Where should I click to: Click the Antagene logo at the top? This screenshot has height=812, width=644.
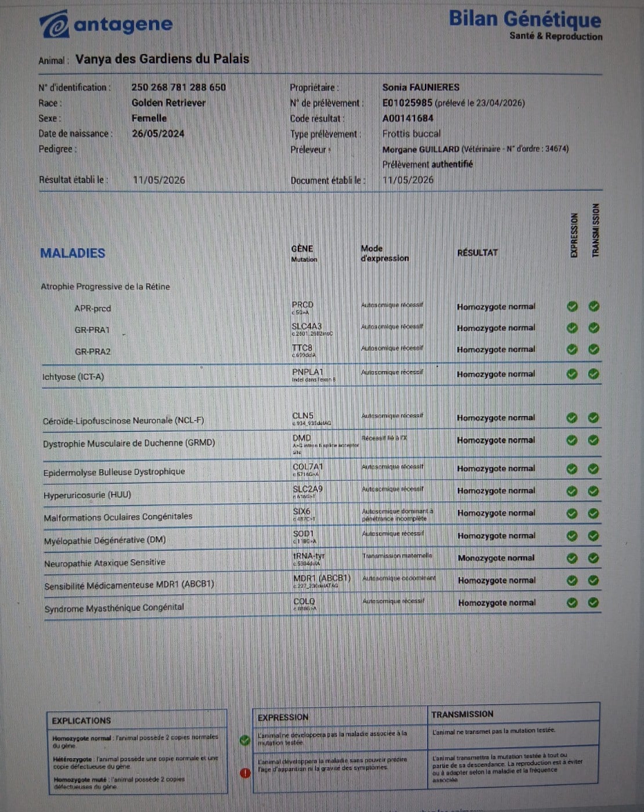coord(106,24)
